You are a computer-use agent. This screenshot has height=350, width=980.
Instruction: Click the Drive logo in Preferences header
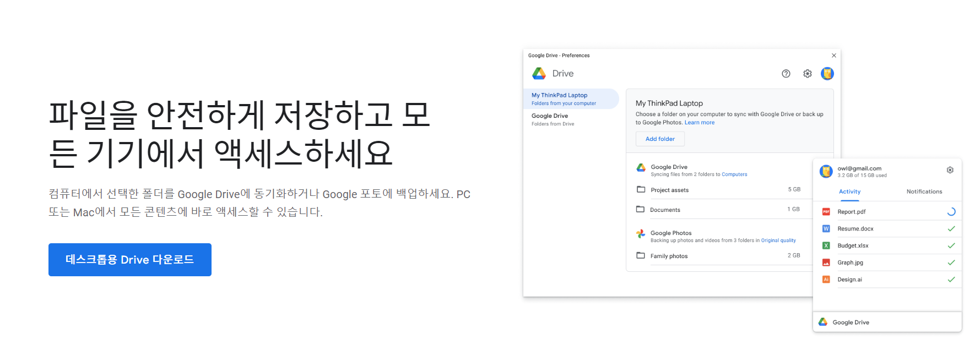click(539, 73)
